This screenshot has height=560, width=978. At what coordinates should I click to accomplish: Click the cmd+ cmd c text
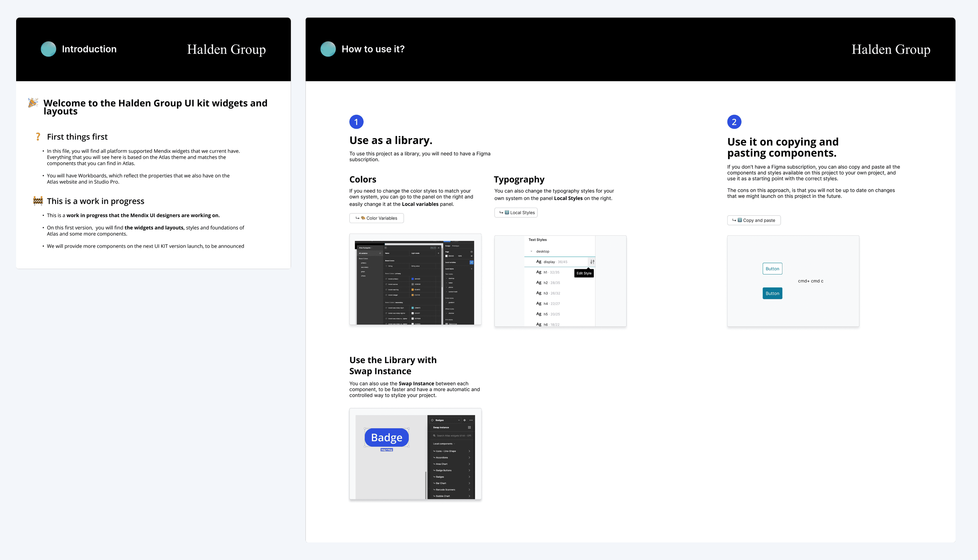pyautogui.click(x=811, y=281)
